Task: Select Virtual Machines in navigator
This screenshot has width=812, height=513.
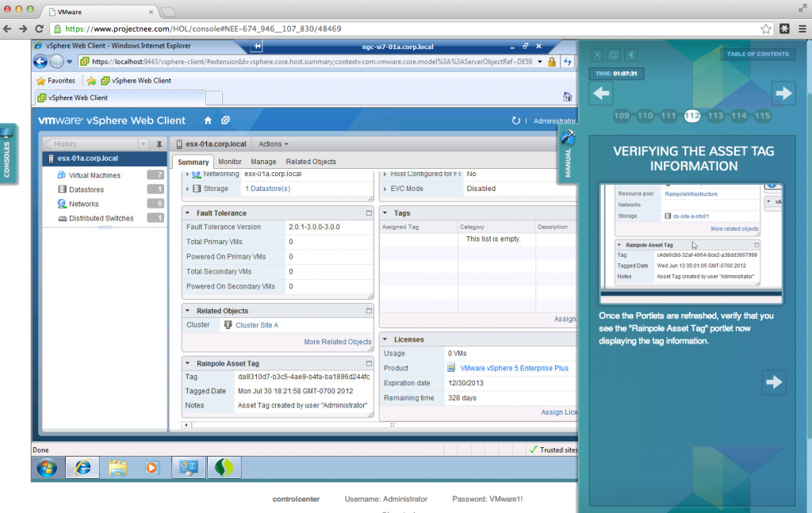Action: point(104,175)
